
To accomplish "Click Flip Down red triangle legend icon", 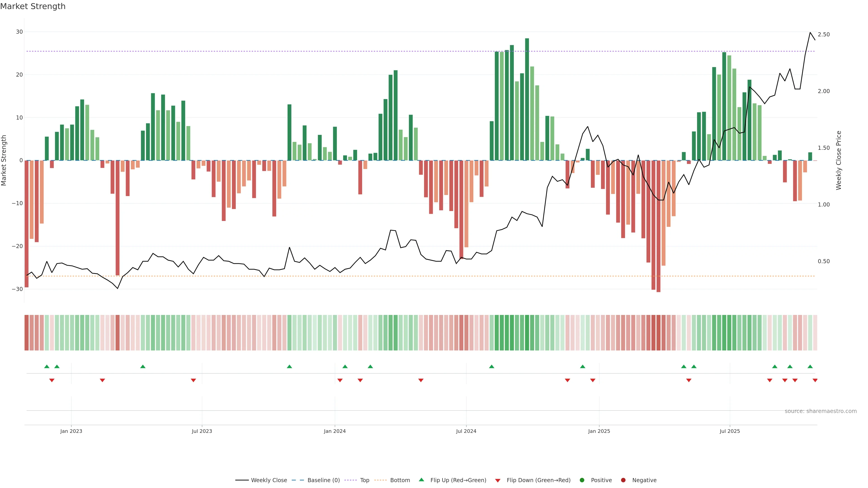I will pos(498,481).
